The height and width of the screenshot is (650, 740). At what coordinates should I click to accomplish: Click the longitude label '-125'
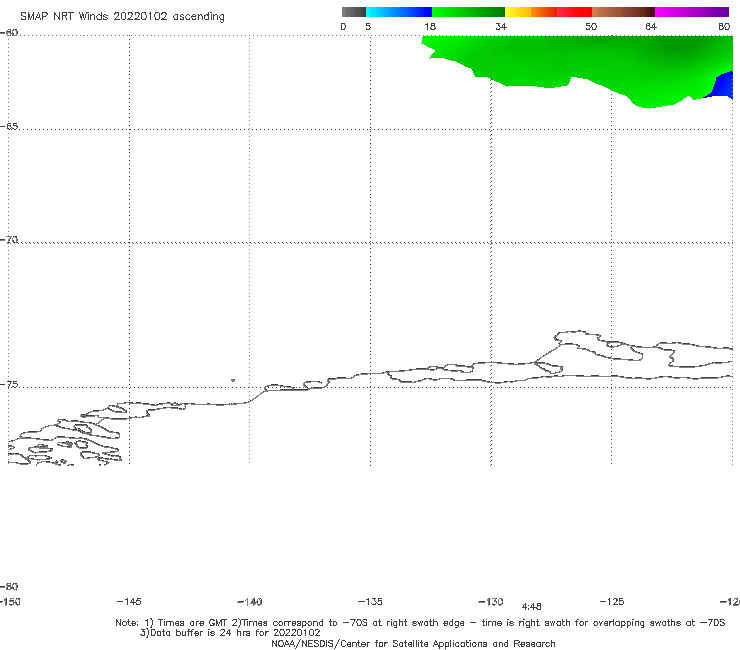click(x=612, y=602)
